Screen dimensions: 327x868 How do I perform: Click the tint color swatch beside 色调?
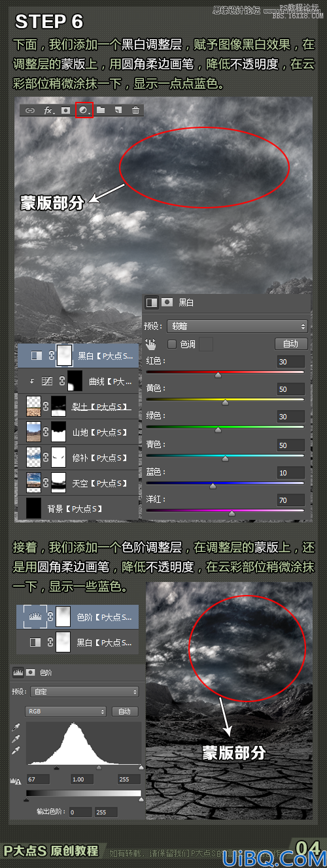[x=206, y=344]
